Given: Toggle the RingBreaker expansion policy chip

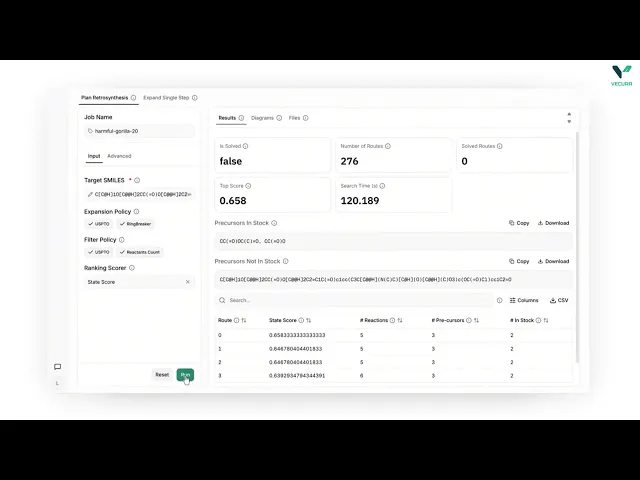Looking at the screenshot, I should pos(135,224).
